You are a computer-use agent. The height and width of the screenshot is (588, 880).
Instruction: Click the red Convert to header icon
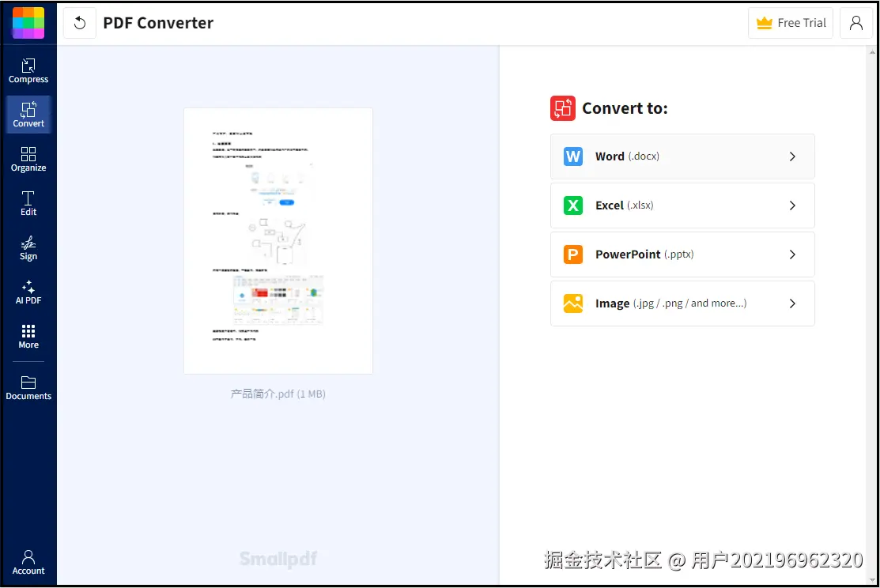point(563,108)
